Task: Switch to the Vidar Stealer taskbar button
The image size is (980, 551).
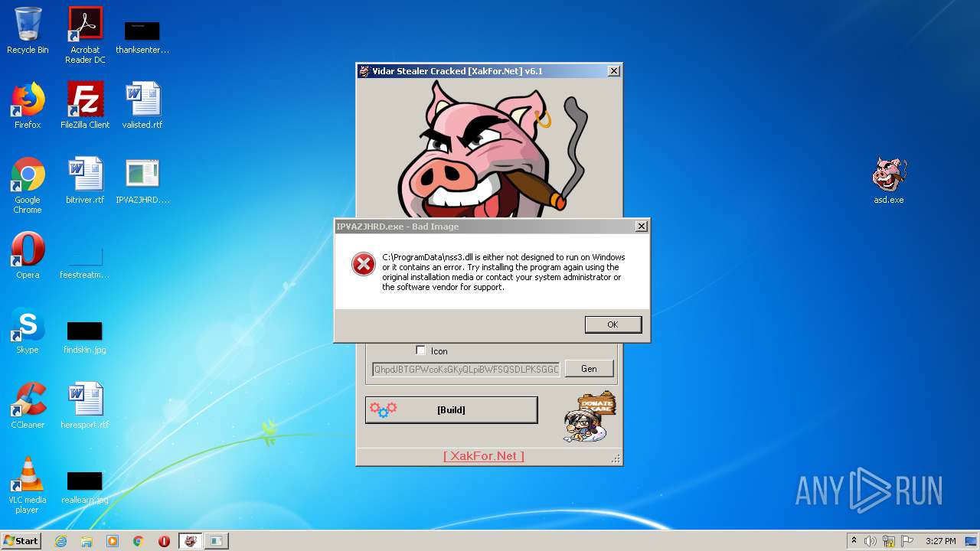Action: pyautogui.click(x=191, y=541)
